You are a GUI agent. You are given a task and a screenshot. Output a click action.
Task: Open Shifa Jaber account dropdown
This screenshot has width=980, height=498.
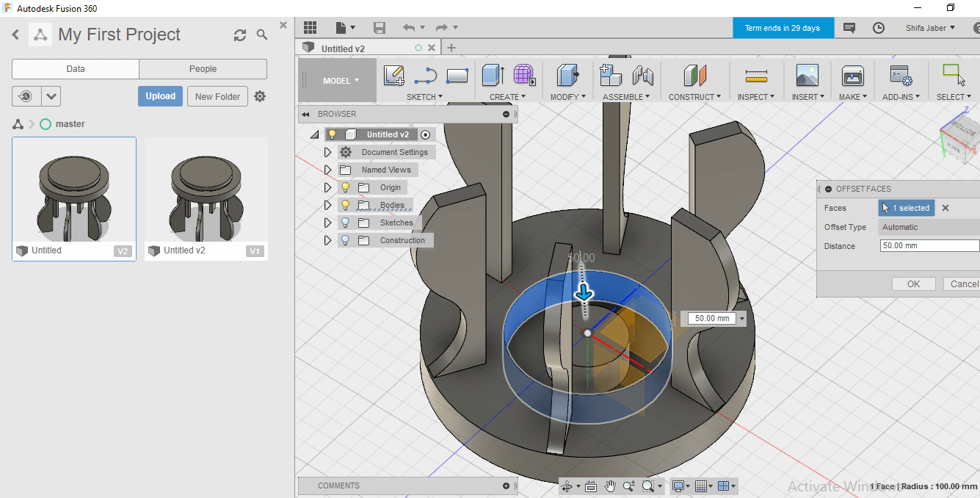click(930, 28)
